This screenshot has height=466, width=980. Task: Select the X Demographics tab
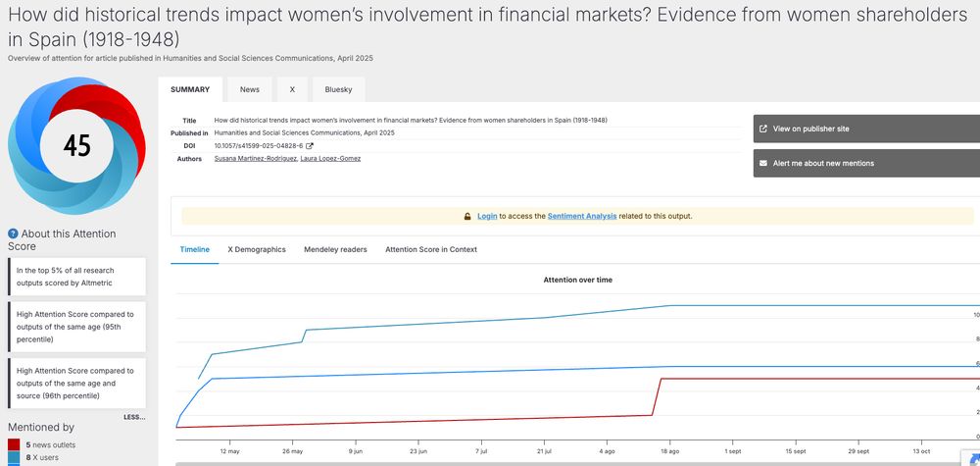(x=257, y=249)
